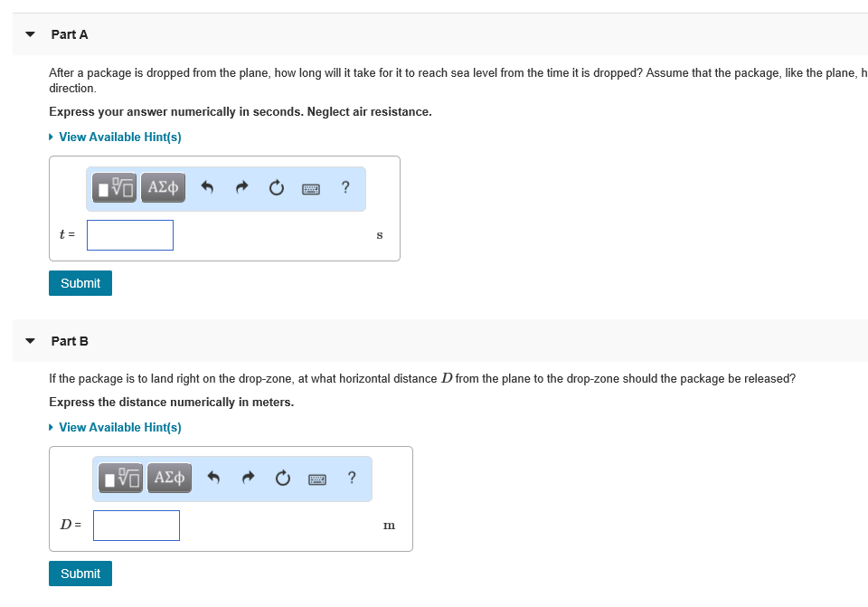Open the Part B Greek symbols menu
This screenshot has width=868, height=607.
tap(169, 478)
